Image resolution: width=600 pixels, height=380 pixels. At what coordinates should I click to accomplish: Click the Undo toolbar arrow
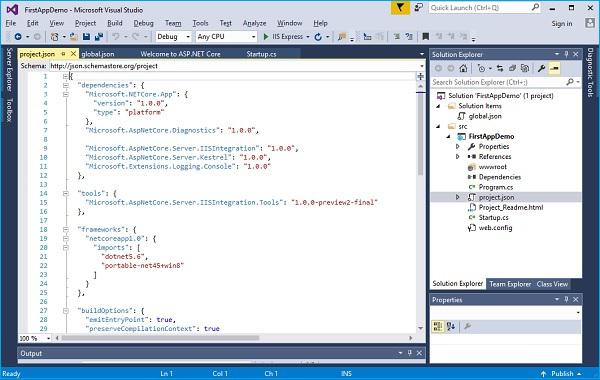pyautogui.click(x=116, y=37)
